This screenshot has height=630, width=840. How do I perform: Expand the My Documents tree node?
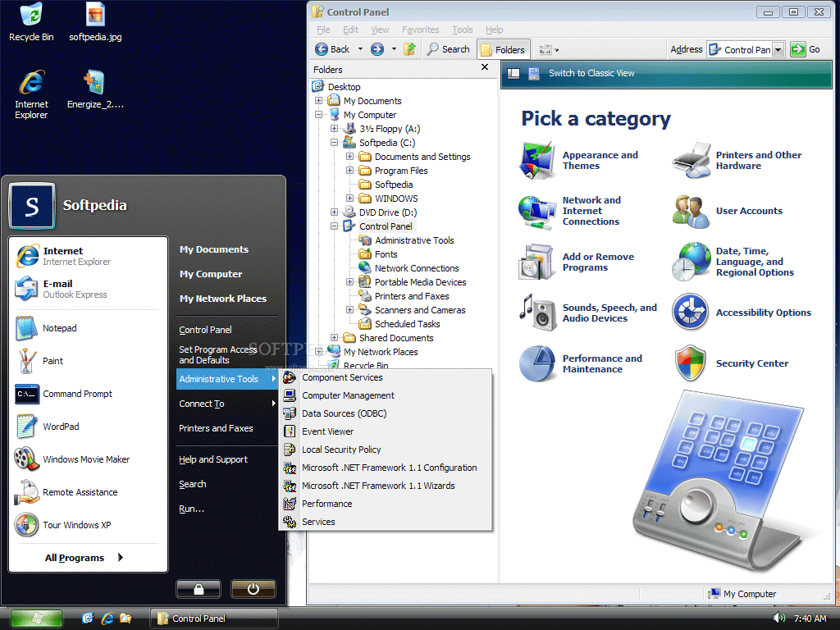tap(319, 101)
